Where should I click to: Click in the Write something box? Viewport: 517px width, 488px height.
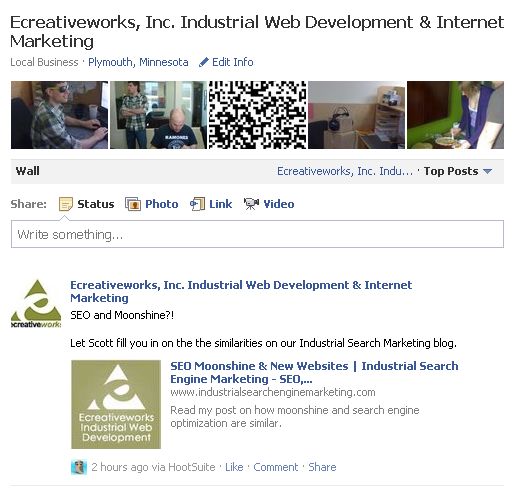[x=257, y=234]
